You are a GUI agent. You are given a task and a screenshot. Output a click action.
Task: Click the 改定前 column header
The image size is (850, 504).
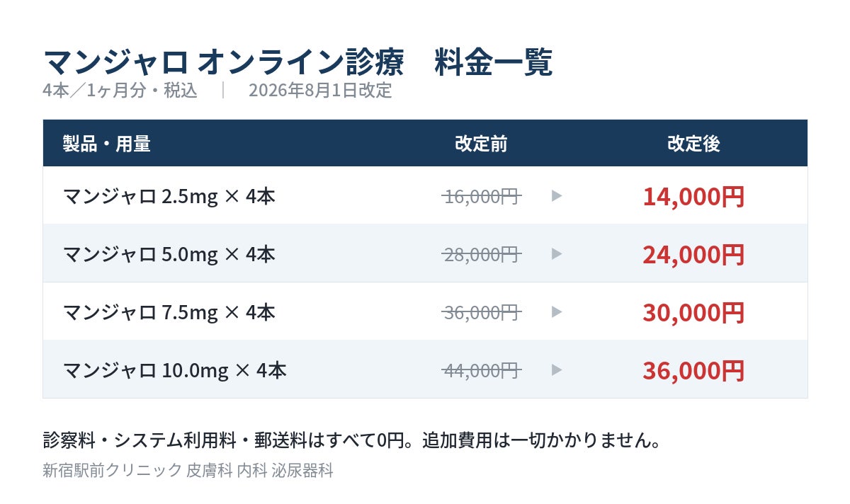click(481, 144)
